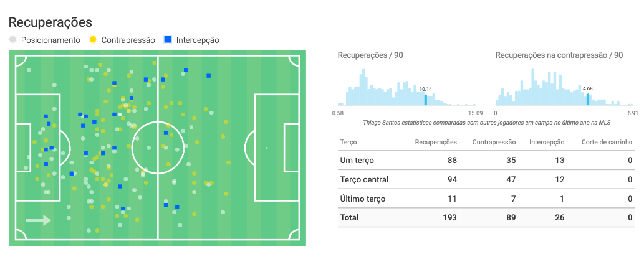
Task: Toggle the Intercepção blue legend filter
Action: [x=191, y=40]
